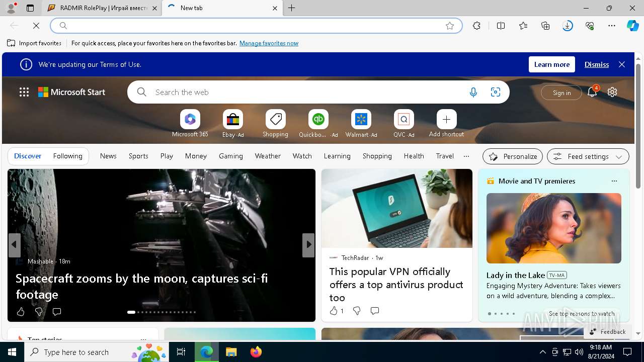The width and height of the screenshot is (644, 362).
Task: Open Task View on taskbar
Action: pos(181,352)
